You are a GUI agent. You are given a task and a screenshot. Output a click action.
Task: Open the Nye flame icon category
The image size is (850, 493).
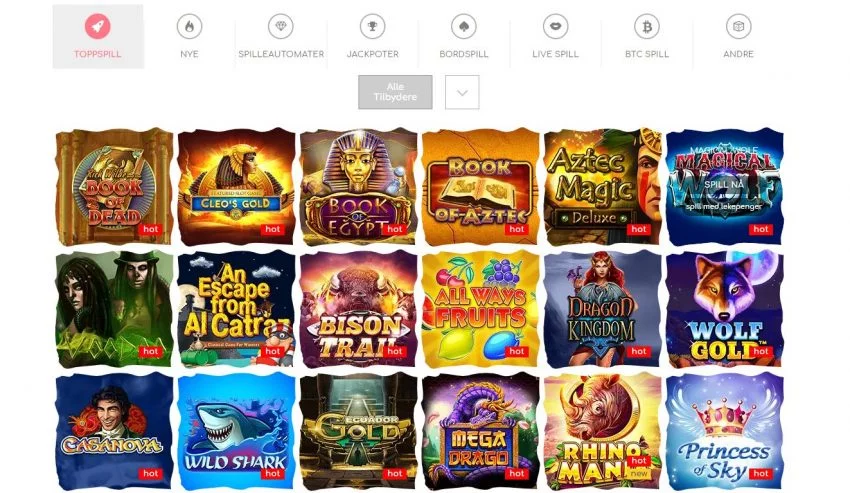189,26
